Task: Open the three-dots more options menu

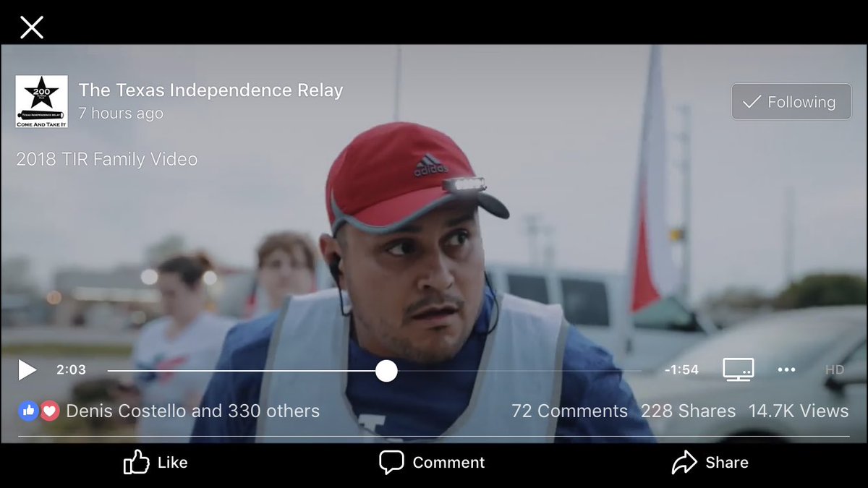Action: click(786, 369)
